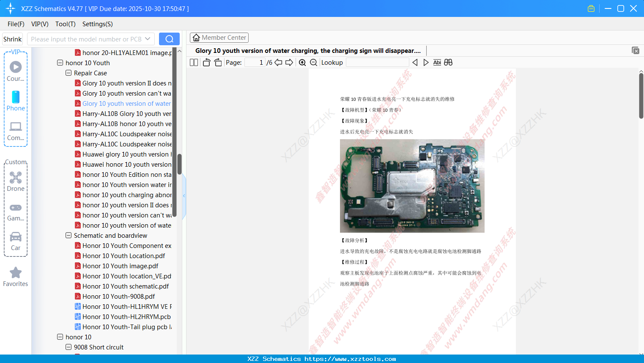Find previous lookup match
This screenshot has height=363, width=644.
pyautogui.click(x=415, y=63)
